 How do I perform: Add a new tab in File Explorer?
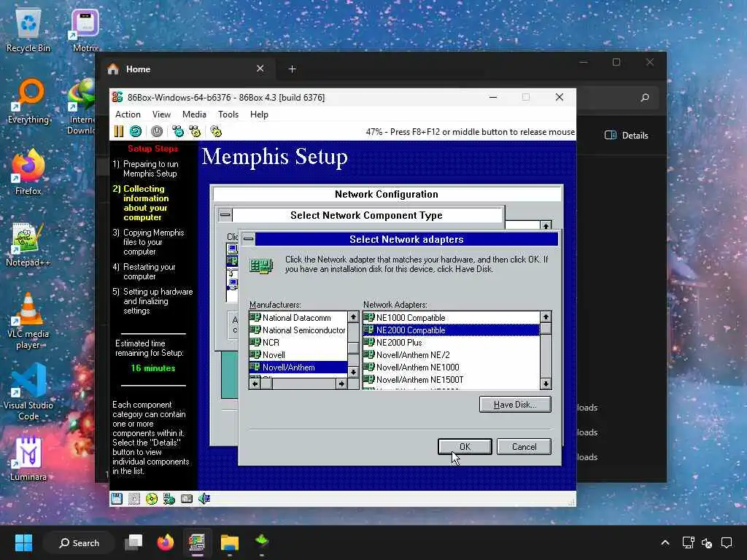pos(292,69)
